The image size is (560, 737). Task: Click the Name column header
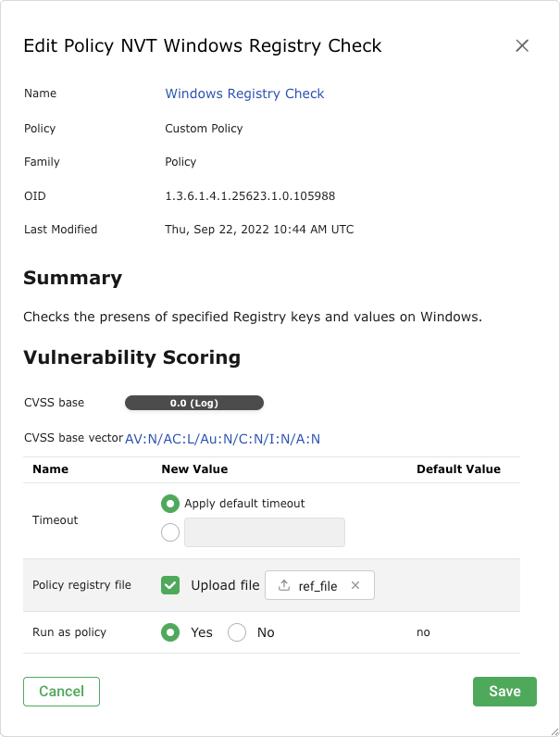(51, 469)
